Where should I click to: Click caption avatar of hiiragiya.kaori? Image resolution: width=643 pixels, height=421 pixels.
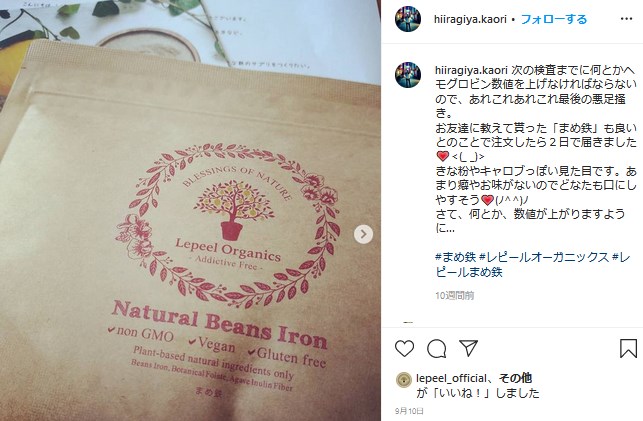[408, 75]
